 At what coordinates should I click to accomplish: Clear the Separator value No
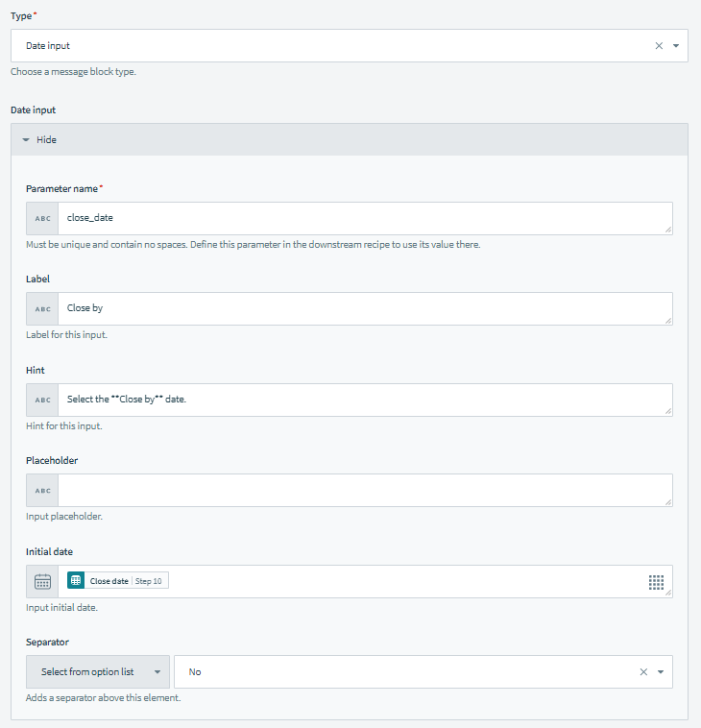[643, 672]
